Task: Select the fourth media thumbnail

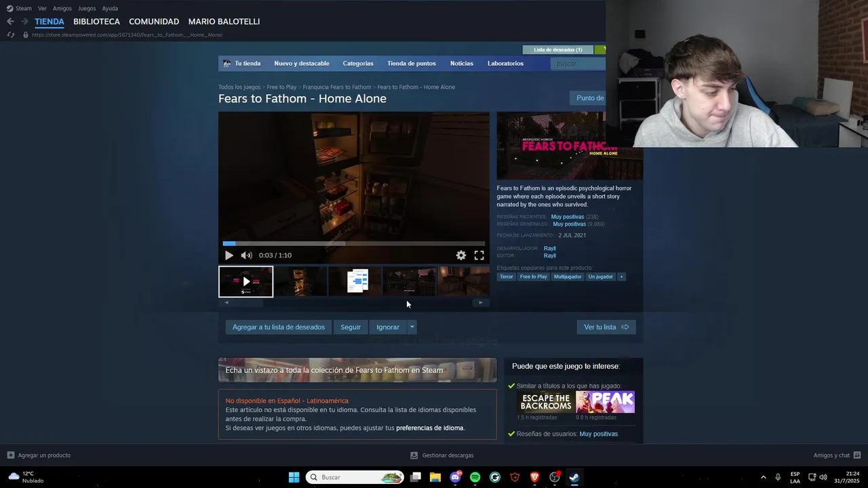Action: [x=410, y=281]
